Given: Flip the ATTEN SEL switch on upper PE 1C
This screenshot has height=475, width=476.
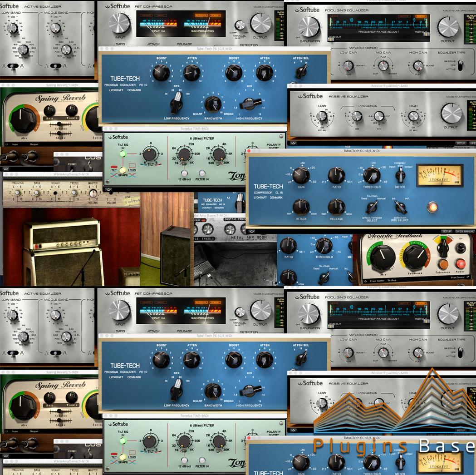Looking at the screenshot, I should click(x=301, y=72).
